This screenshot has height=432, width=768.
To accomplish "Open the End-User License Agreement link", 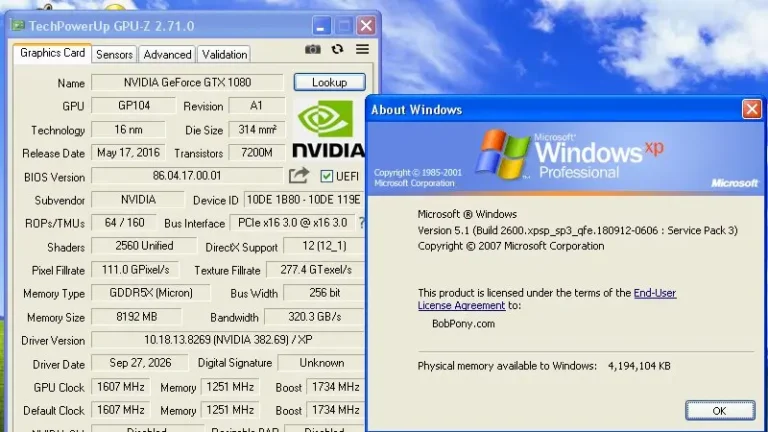I will (x=547, y=299).
